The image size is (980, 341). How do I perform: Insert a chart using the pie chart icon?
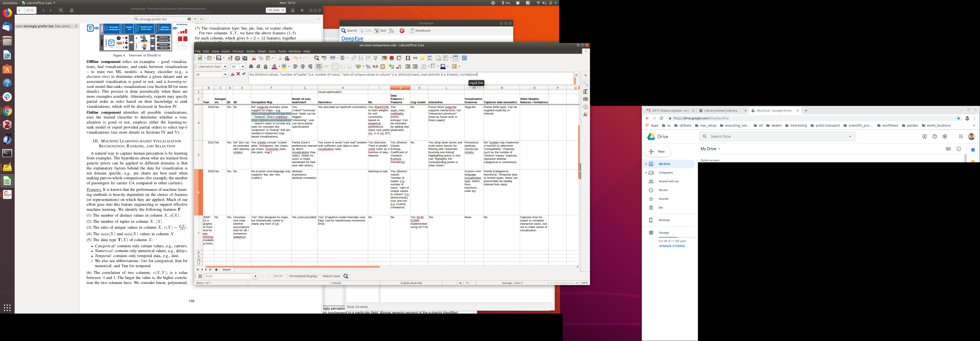click(x=392, y=58)
